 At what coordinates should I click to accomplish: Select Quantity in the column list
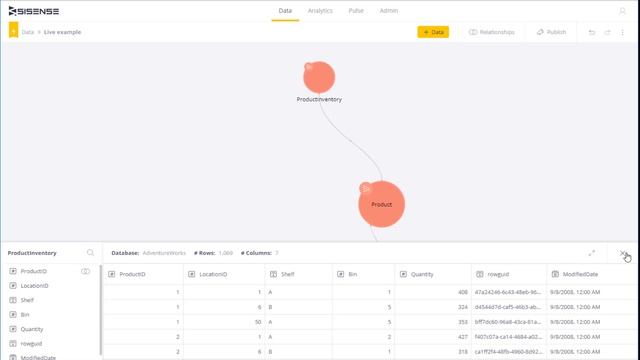pos(32,329)
